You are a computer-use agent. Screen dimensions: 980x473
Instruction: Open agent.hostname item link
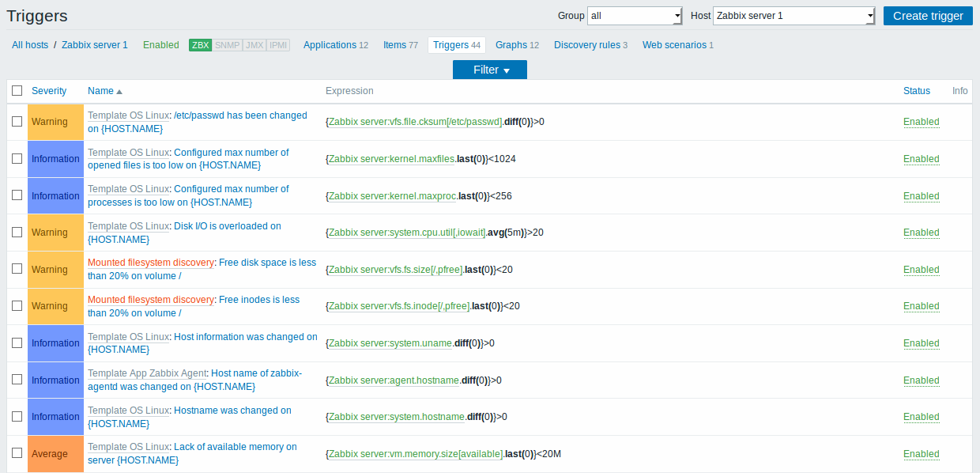click(x=394, y=380)
